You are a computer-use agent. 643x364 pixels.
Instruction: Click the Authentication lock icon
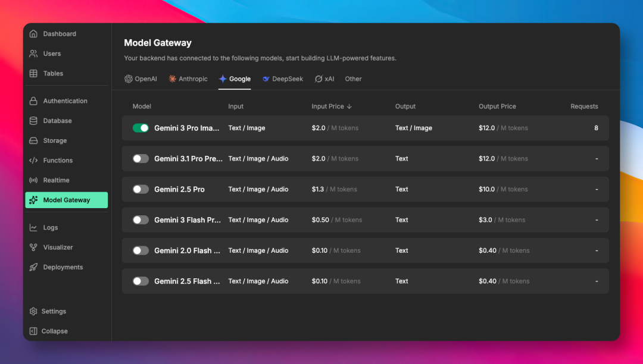[33, 101]
